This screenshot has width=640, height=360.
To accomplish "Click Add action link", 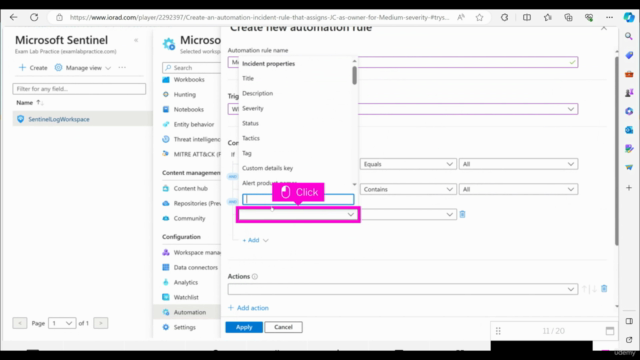I will click(x=248, y=308).
